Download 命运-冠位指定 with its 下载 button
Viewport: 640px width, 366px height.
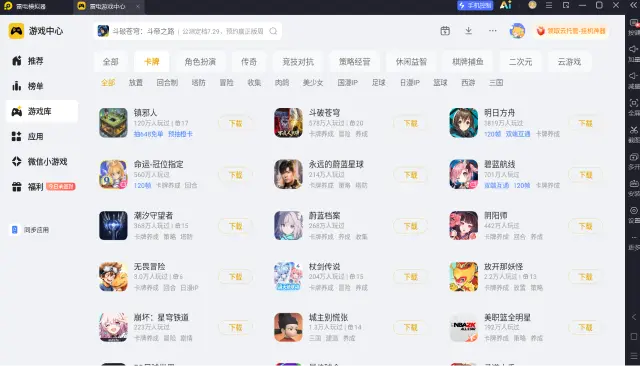[x=236, y=175]
